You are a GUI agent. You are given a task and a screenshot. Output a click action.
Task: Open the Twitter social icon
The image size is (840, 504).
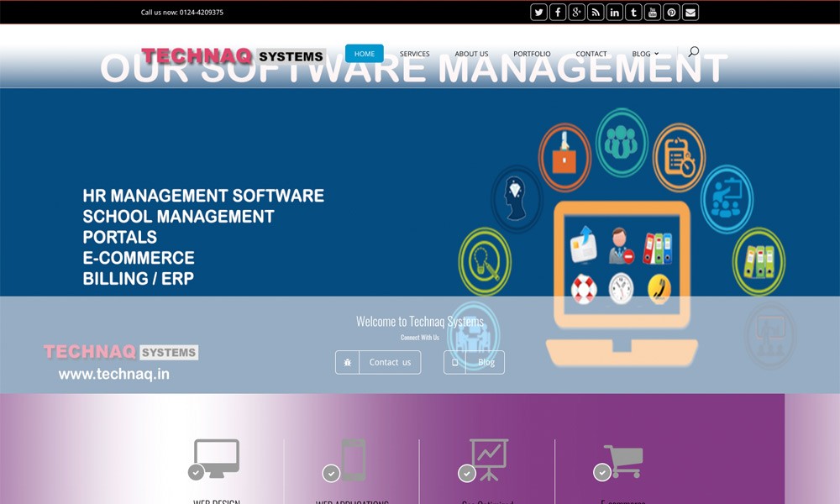(x=538, y=12)
